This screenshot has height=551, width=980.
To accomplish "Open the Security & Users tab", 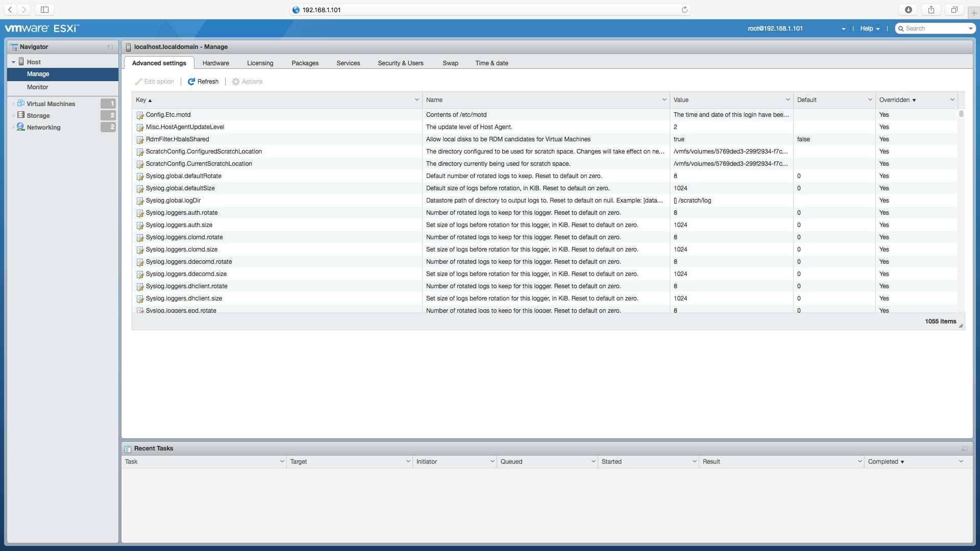I will [x=400, y=63].
